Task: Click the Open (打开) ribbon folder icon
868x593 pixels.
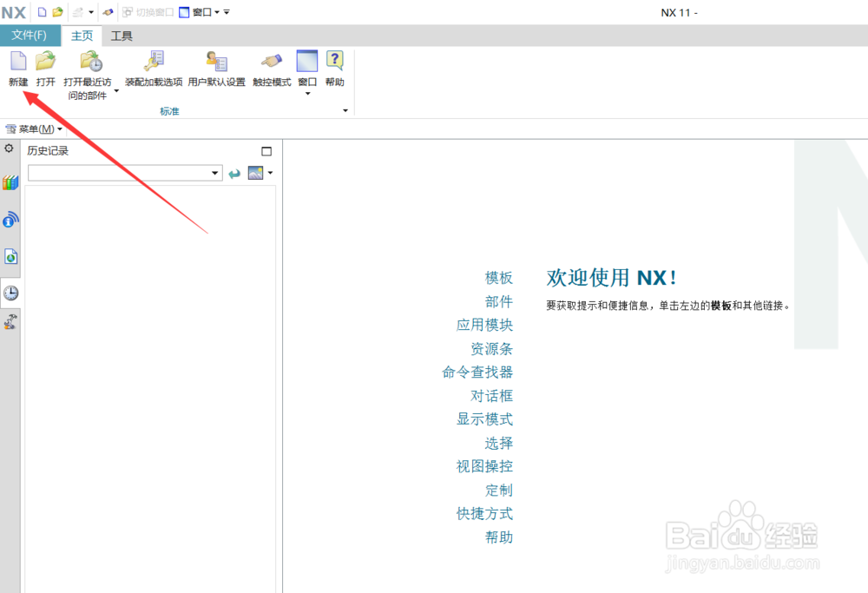Action: [45, 61]
